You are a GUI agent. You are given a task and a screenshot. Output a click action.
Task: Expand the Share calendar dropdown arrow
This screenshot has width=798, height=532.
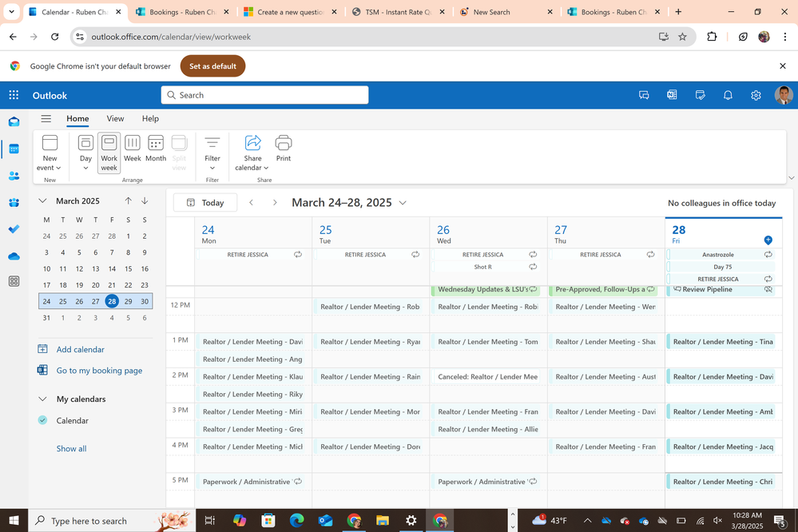266,168
